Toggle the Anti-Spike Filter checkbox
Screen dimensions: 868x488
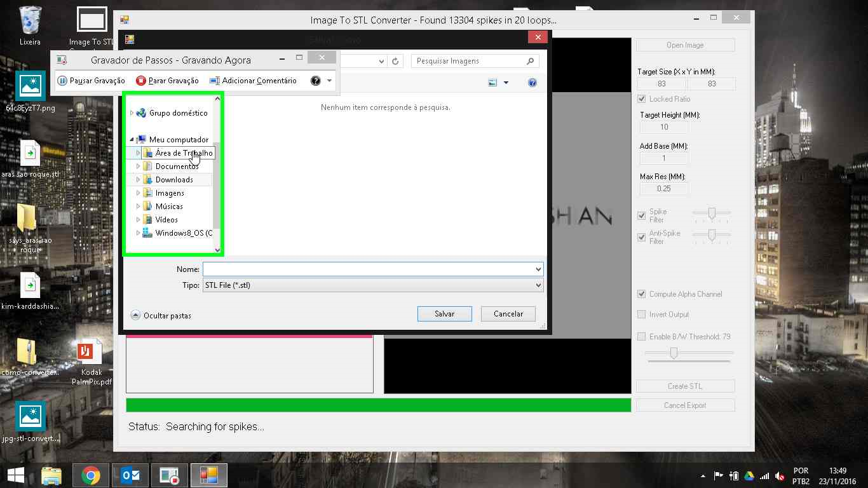point(642,237)
